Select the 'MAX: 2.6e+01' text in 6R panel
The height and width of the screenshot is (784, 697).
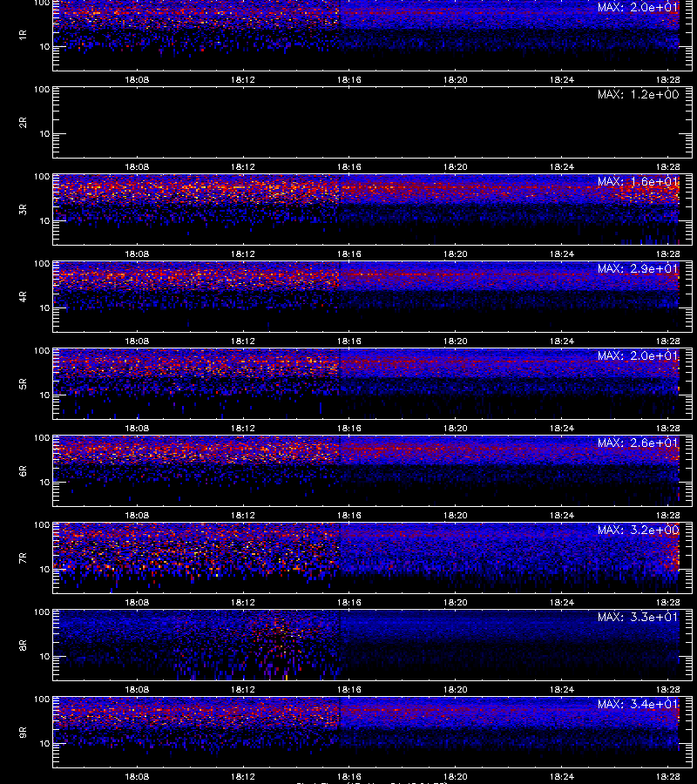click(638, 443)
